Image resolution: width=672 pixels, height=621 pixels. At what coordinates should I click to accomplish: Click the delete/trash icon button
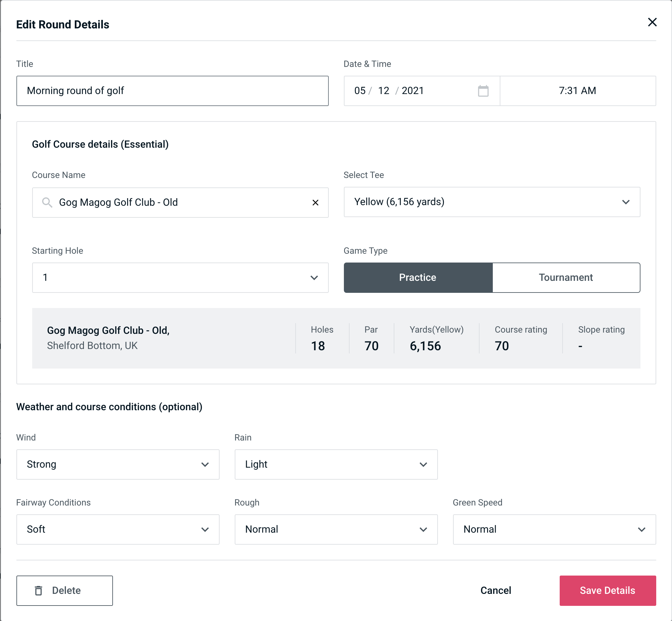[x=39, y=591]
